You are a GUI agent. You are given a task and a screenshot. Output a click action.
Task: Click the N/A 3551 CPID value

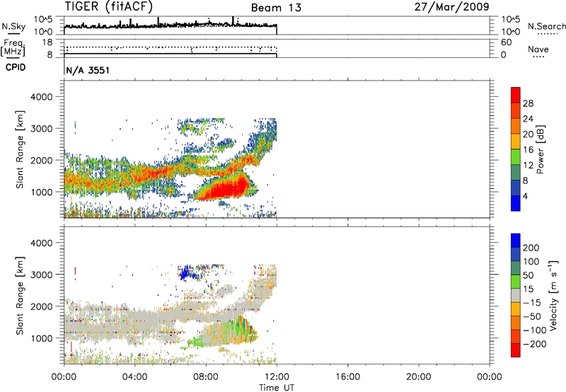tap(88, 70)
